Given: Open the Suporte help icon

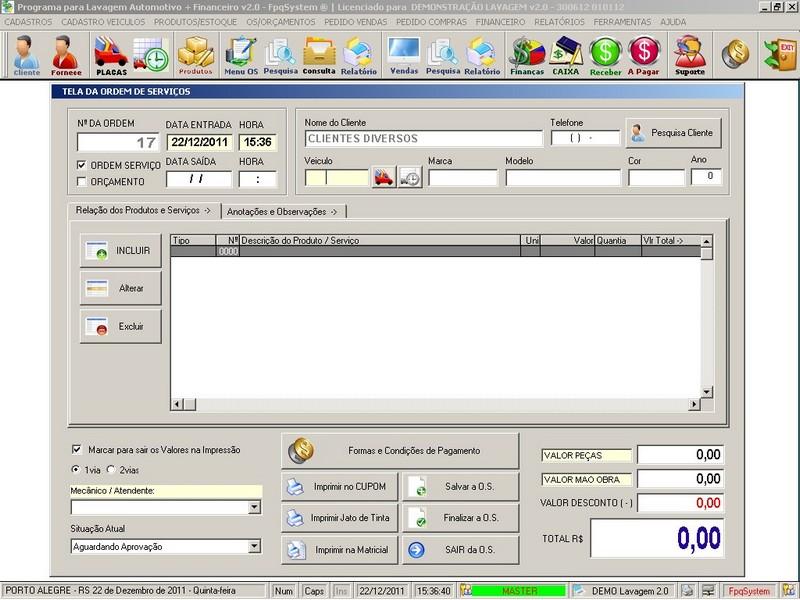Looking at the screenshot, I should pyautogui.click(x=690, y=55).
